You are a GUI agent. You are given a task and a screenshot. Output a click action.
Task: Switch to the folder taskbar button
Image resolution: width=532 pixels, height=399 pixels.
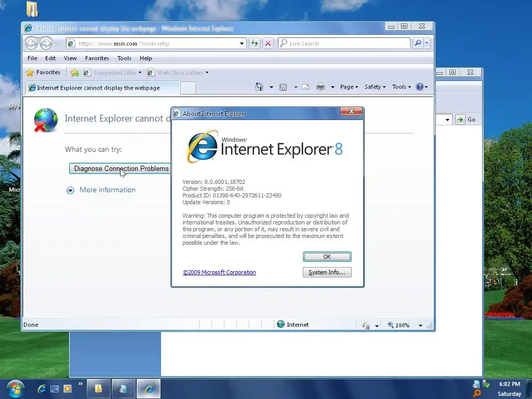pyautogui.click(x=98, y=389)
